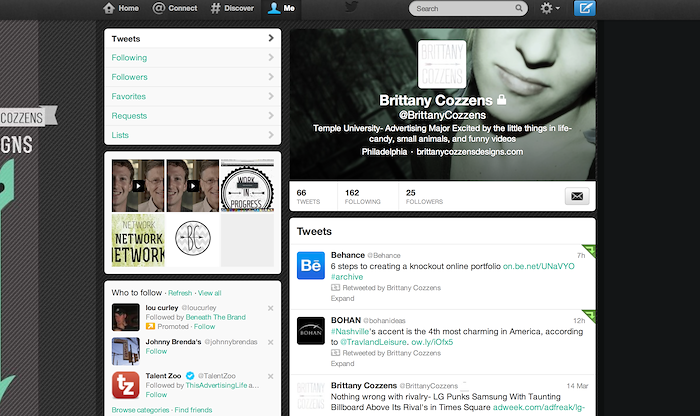Open the brittanycozzensdesigns.com website link

[470, 152]
